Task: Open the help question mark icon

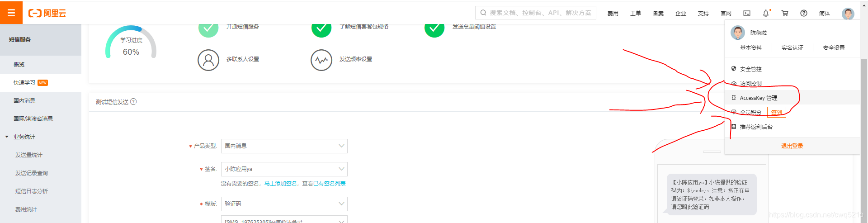Action: tap(804, 13)
